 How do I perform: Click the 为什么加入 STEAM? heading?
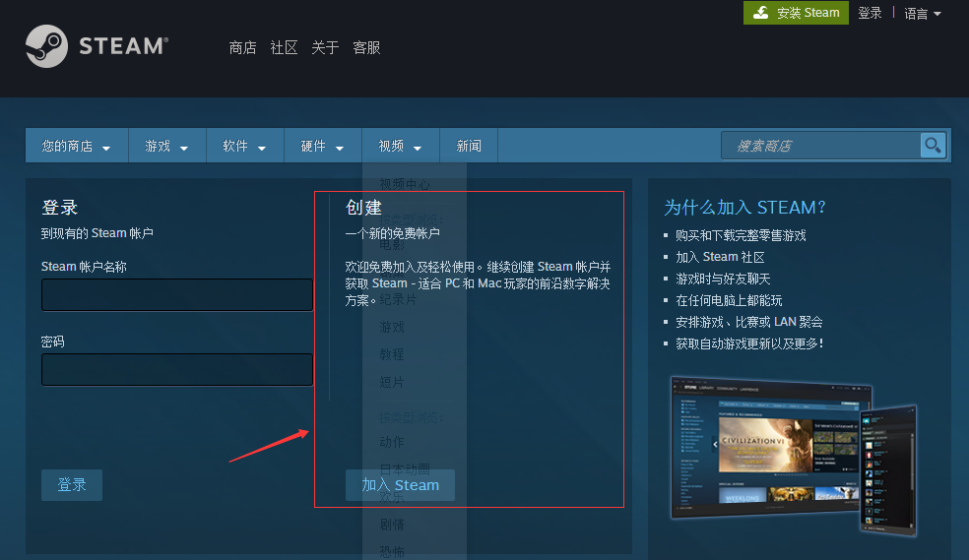tap(744, 208)
